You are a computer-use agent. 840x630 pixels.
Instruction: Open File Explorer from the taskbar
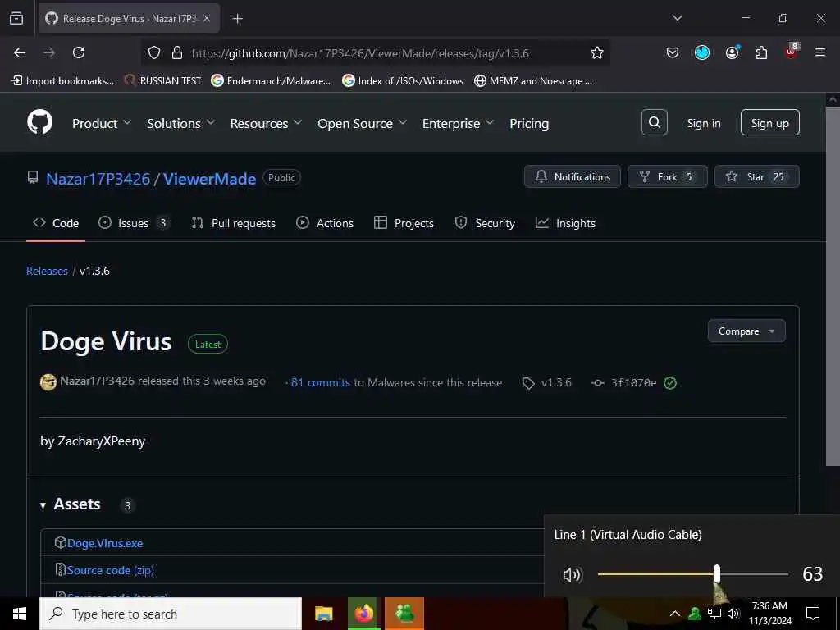coord(323,614)
